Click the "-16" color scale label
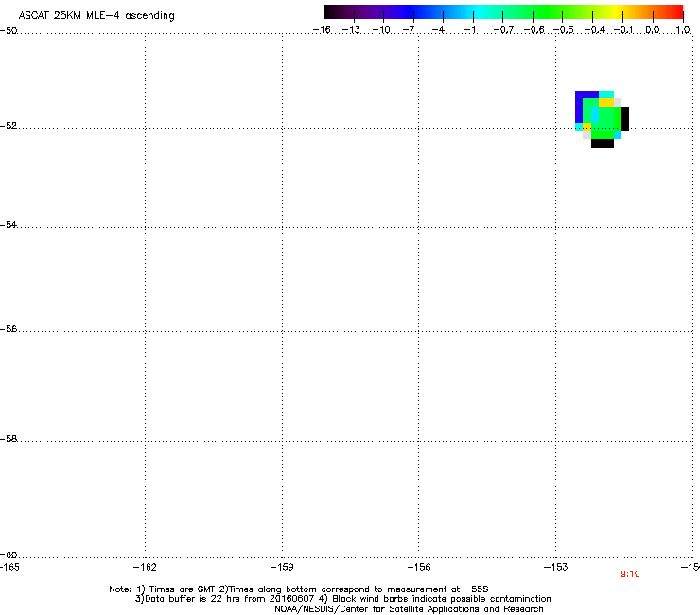The image size is (700, 615). click(322, 30)
